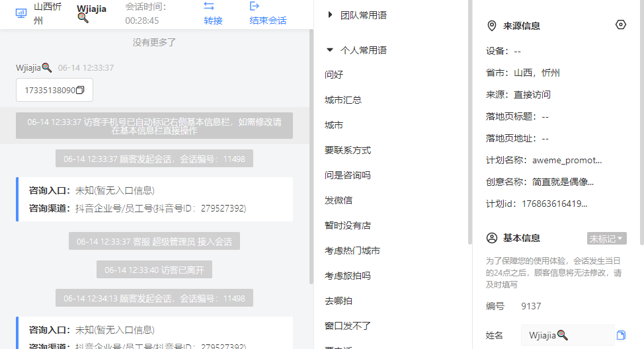Click the computer monitor device icon

point(21,13)
